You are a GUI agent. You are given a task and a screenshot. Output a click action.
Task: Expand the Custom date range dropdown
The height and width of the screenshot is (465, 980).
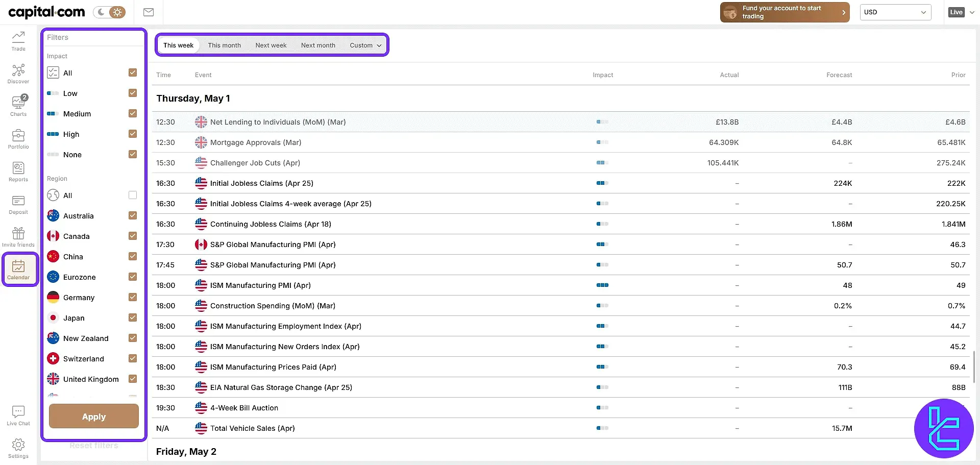click(x=365, y=45)
